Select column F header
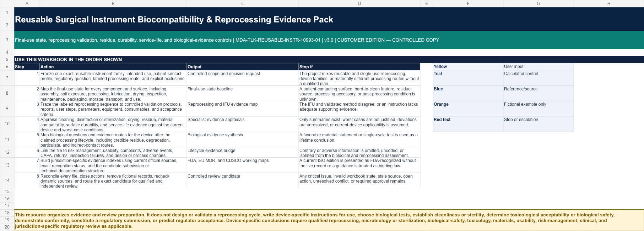The width and height of the screenshot is (644, 231). click(468, 4)
